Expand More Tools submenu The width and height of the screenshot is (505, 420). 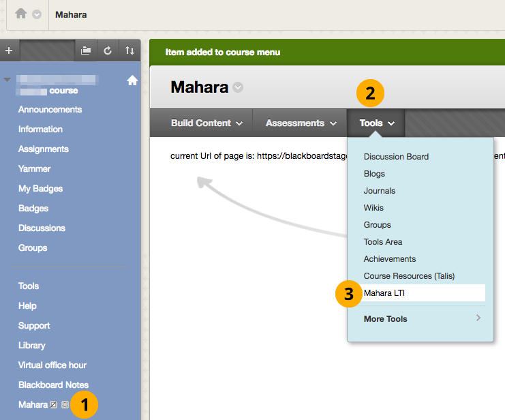tap(422, 318)
